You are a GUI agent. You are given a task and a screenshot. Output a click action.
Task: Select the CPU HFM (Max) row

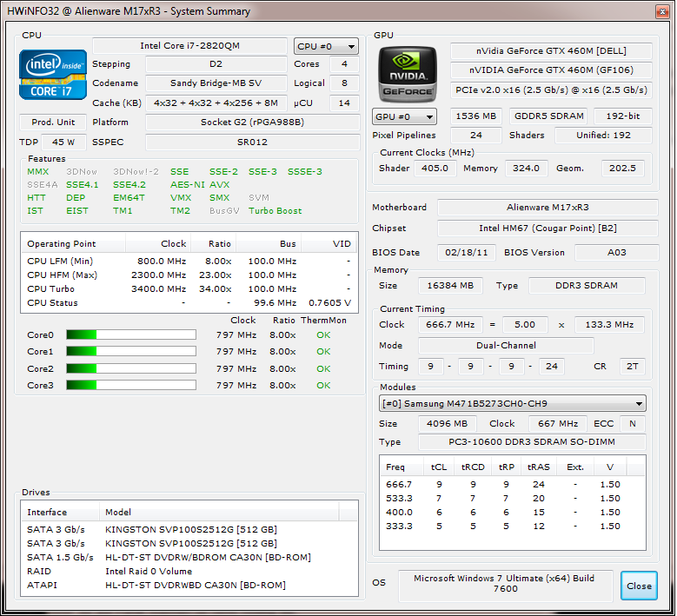(x=189, y=275)
